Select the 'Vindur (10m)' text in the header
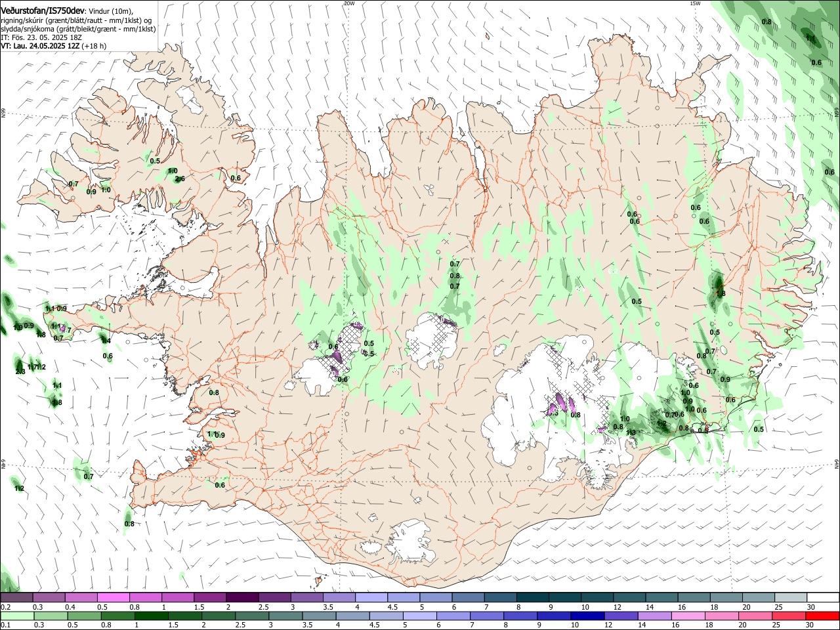The width and height of the screenshot is (840, 630). coord(110,11)
